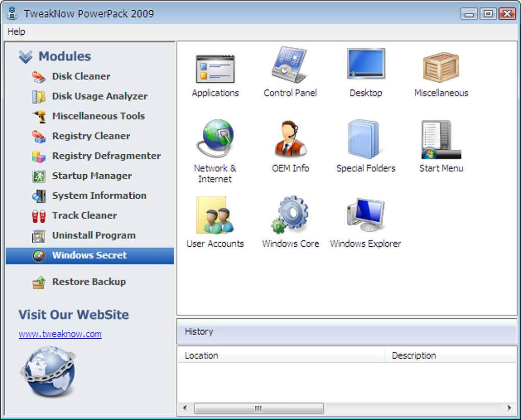Screen dimensions: 521x420
Task: Select Track Cleaner module label
Action: coord(84,216)
